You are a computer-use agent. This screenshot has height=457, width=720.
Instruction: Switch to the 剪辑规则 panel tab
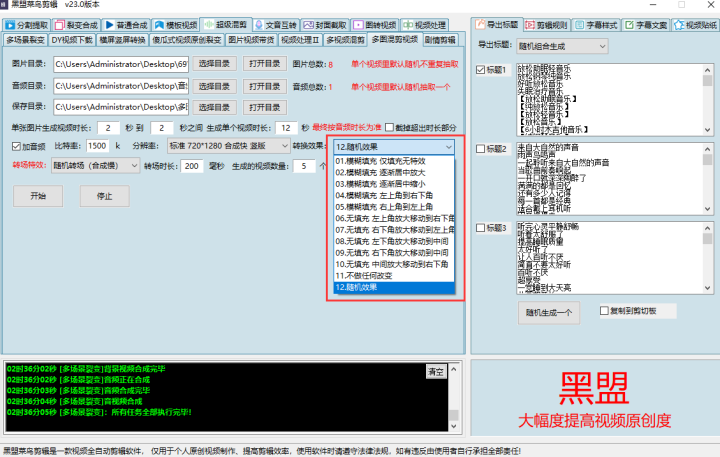[x=547, y=25]
